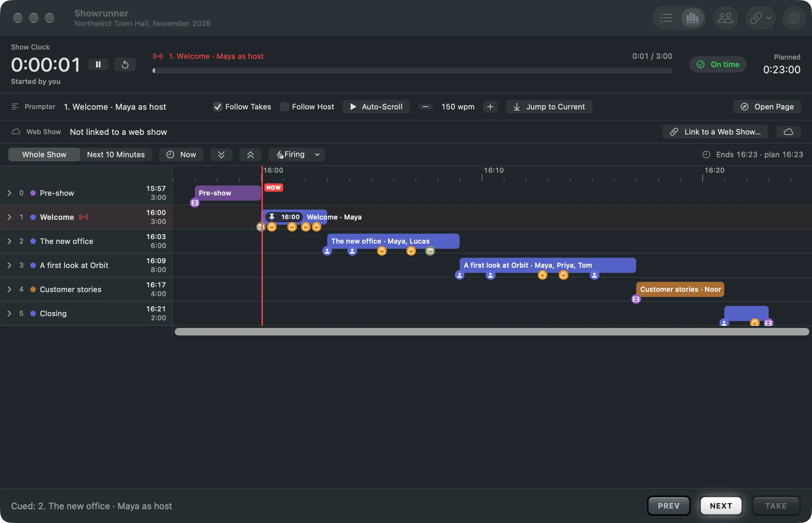Image resolution: width=812 pixels, height=523 pixels.
Task: Expand the Customer stories row
Action: [9, 289]
